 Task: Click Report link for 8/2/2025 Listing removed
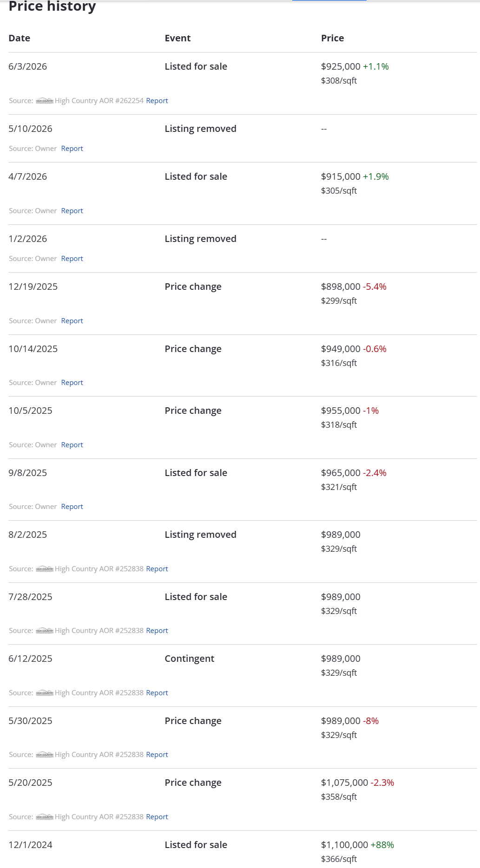157,569
